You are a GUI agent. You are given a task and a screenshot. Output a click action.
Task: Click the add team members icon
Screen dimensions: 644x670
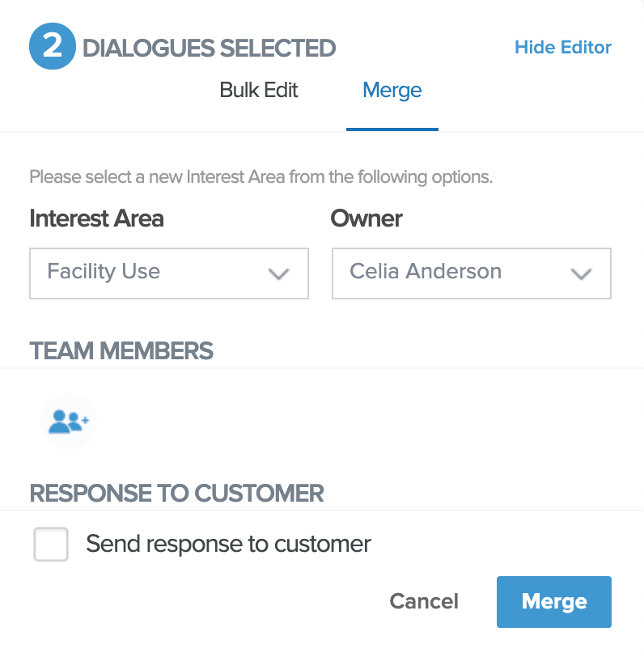tap(69, 421)
